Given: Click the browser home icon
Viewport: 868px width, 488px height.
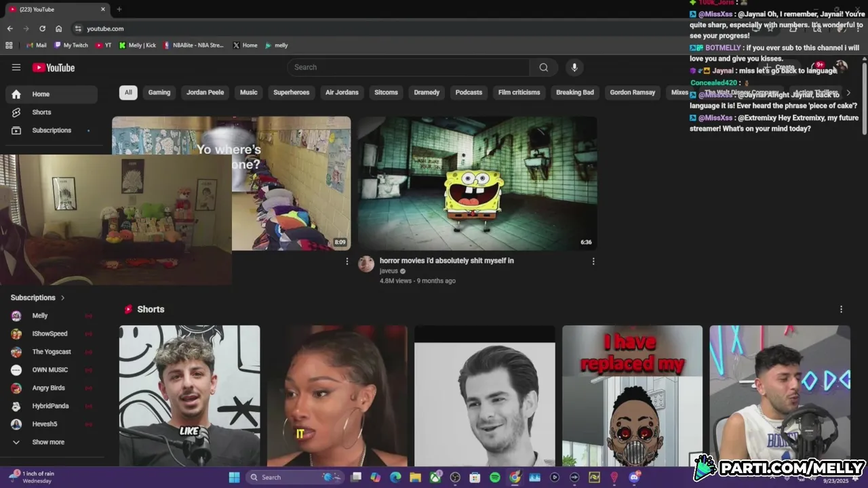Looking at the screenshot, I should coord(58,28).
